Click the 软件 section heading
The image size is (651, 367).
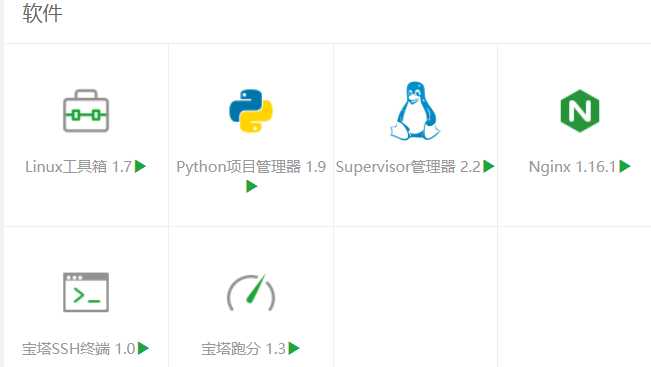point(42,13)
